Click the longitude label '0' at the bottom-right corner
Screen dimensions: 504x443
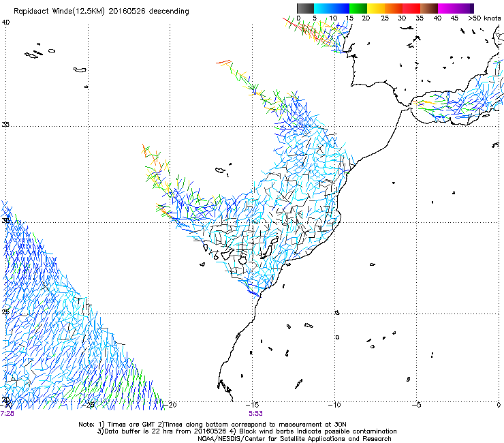499,405
